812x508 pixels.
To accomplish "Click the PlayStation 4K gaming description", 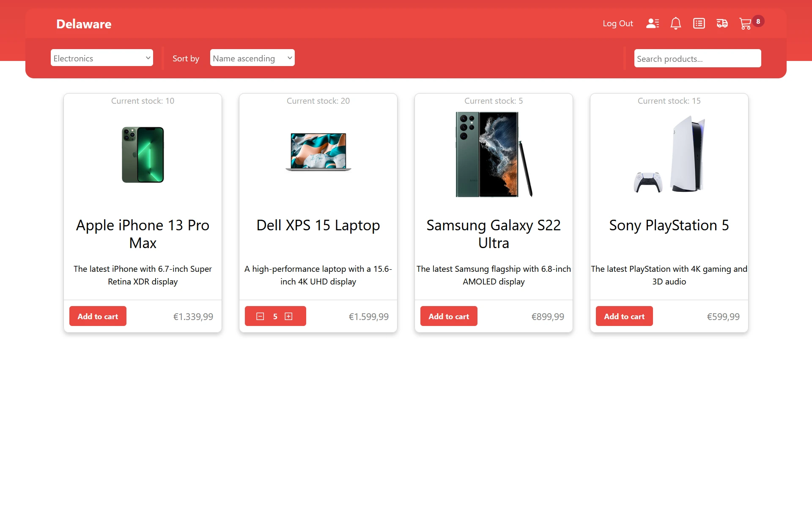I will (669, 275).
